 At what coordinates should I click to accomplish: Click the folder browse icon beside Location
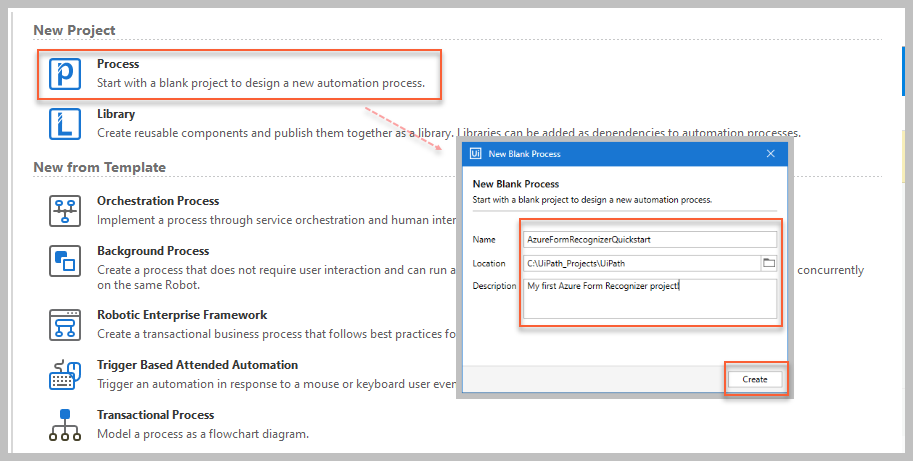coord(769,263)
